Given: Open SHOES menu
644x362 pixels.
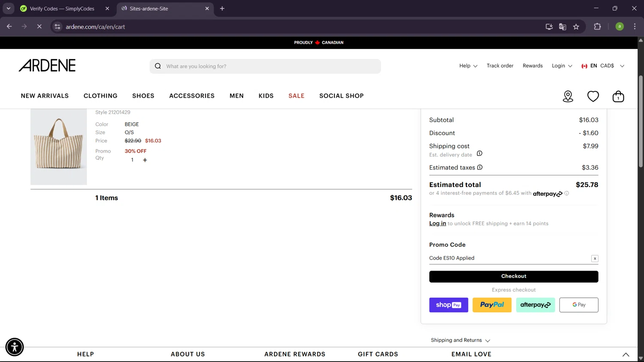Looking at the screenshot, I should point(143,96).
